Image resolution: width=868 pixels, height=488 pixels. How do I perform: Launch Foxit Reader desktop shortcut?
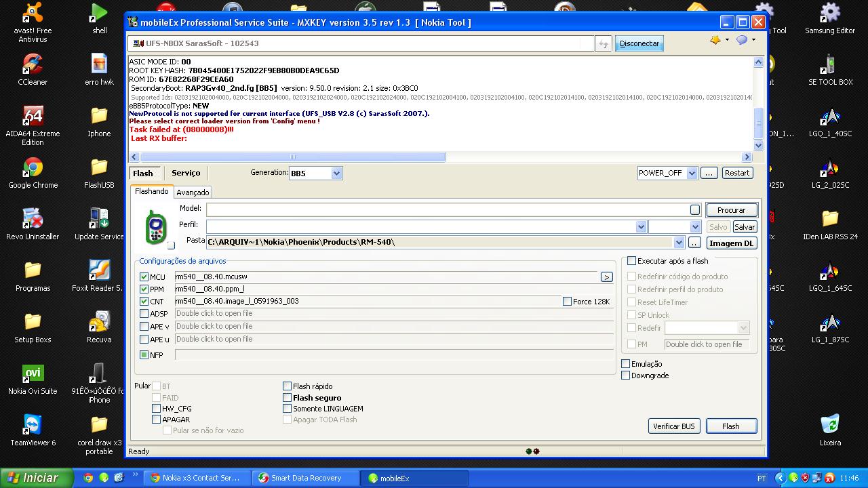tap(99, 276)
